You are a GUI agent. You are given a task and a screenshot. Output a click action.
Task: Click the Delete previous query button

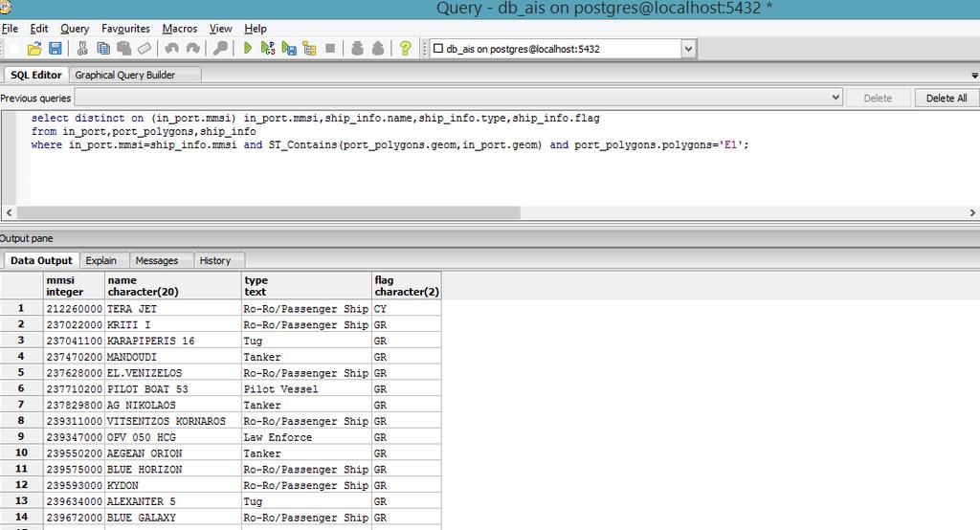click(x=878, y=99)
